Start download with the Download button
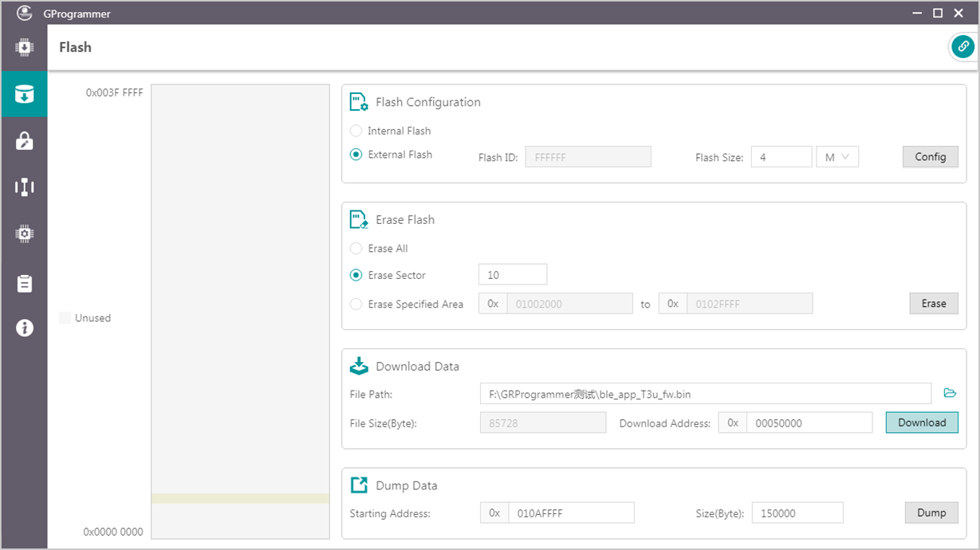980x550 pixels. point(921,422)
